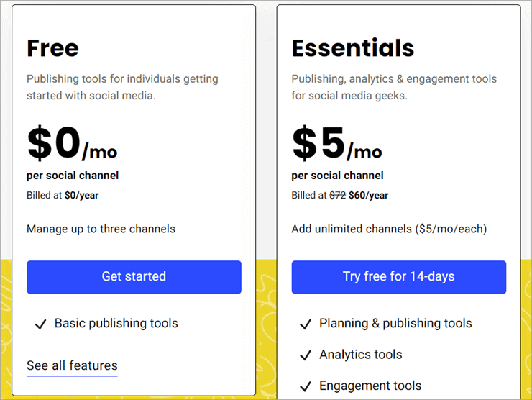Click the $5/mo price
This screenshot has height=400, width=532.
pyautogui.click(x=336, y=145)
